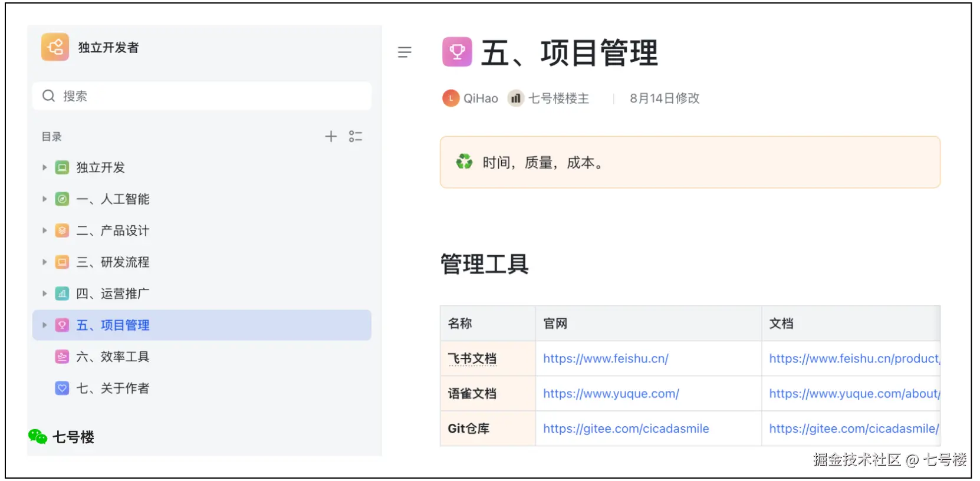Click the 独立开发者 knowledge base title
The height and width of the screenshot is (481, 980).
[108, 48]
